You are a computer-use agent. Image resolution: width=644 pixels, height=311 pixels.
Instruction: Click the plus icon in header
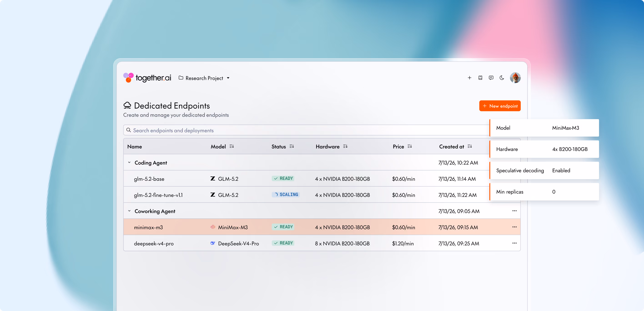coord(470,78)
